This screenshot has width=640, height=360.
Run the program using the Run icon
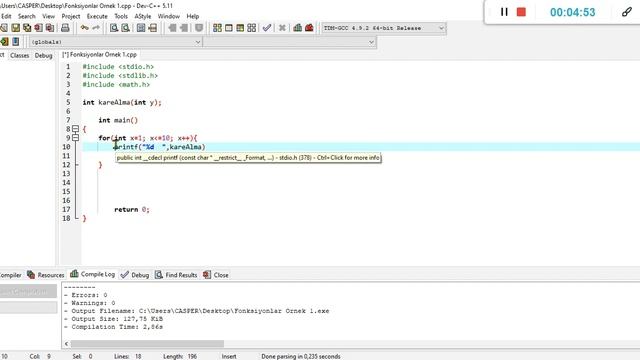pos(229,28)
